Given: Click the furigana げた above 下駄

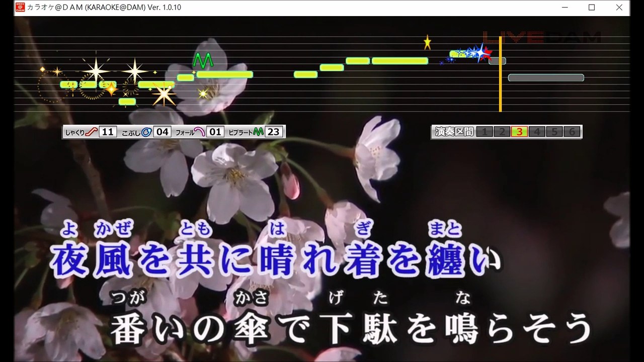Looking at the screenshot, I should (358, 299).
